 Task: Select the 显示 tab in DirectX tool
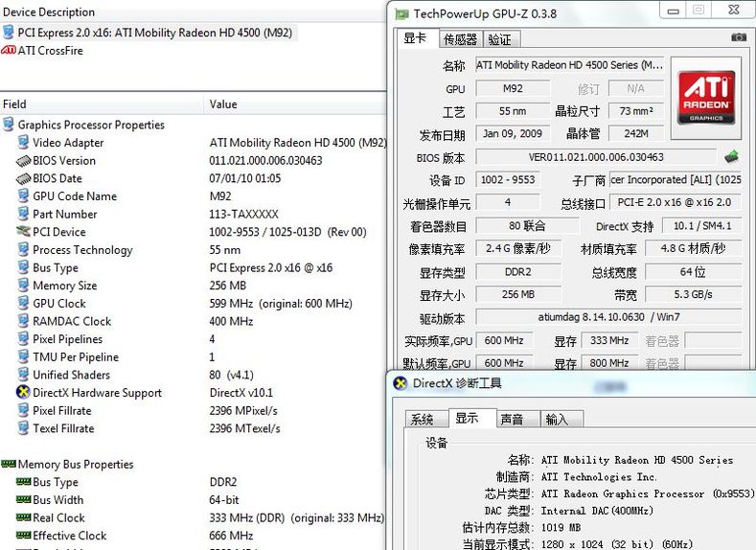tap(471, 418)
